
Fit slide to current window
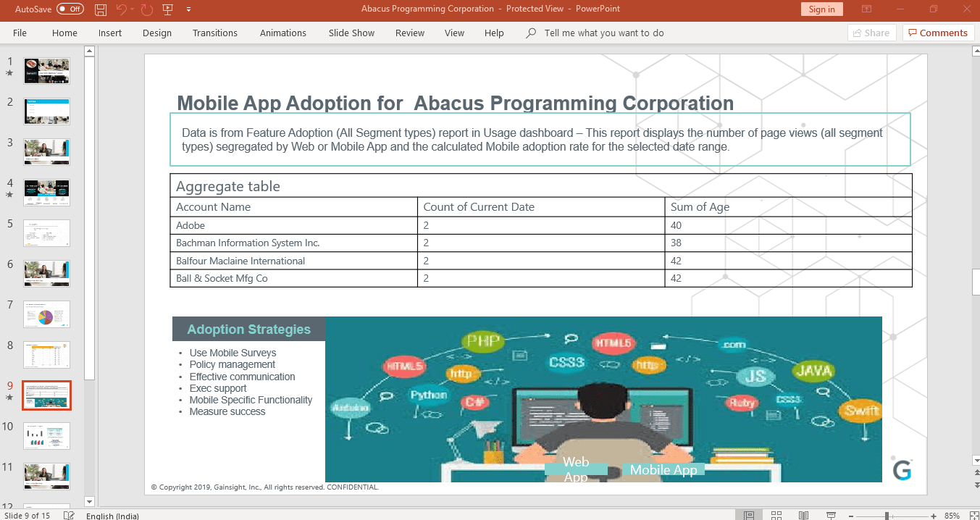click(975, 515)
